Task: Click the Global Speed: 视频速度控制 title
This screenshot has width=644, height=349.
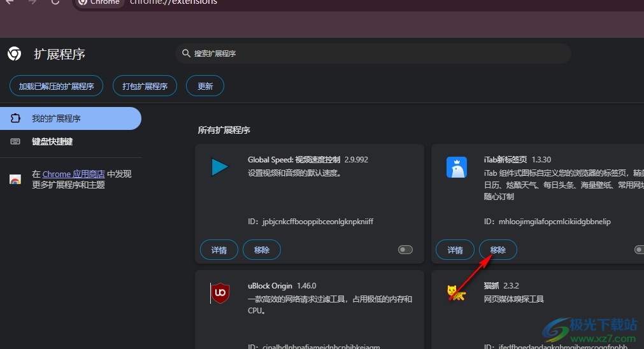Action: coord(294,160)
